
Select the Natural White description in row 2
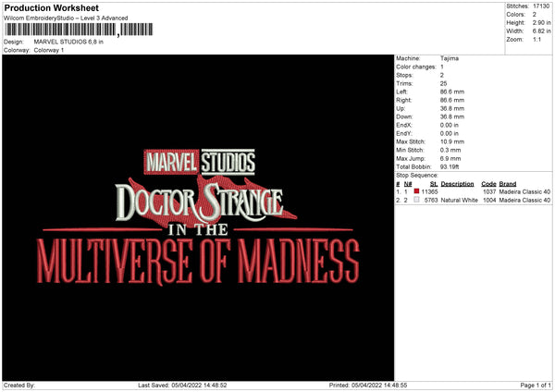458,200
